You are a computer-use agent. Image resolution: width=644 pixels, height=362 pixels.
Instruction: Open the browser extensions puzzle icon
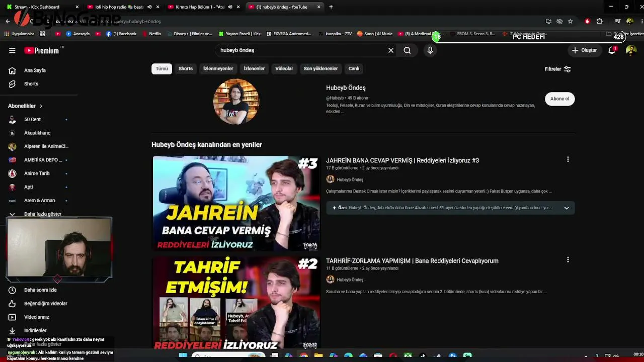(x=600, y=22)
